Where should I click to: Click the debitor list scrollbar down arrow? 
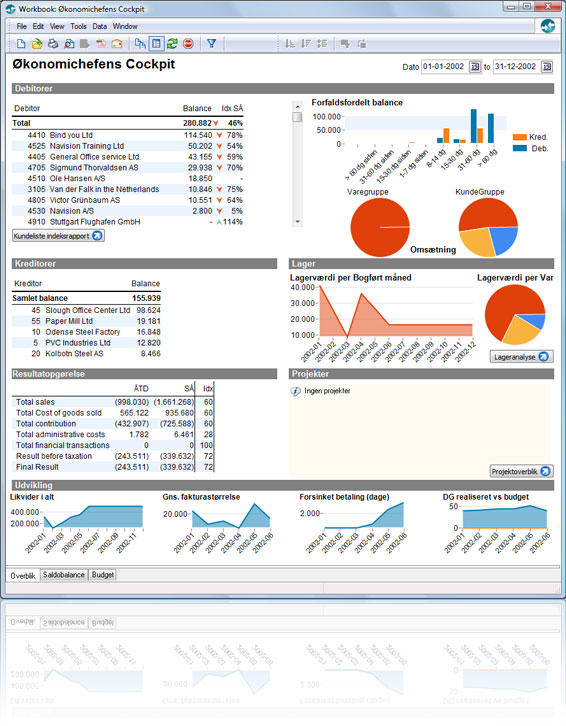coord(297,222)
